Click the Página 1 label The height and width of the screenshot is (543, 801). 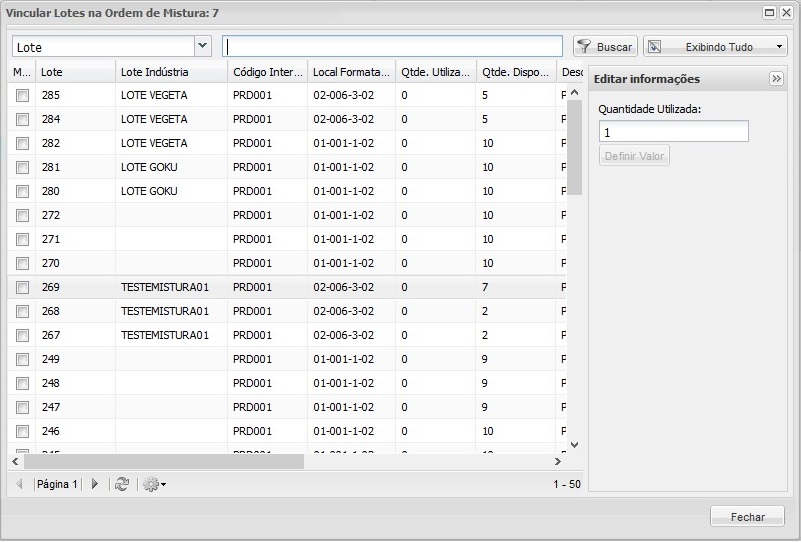[x=57, y=484]
